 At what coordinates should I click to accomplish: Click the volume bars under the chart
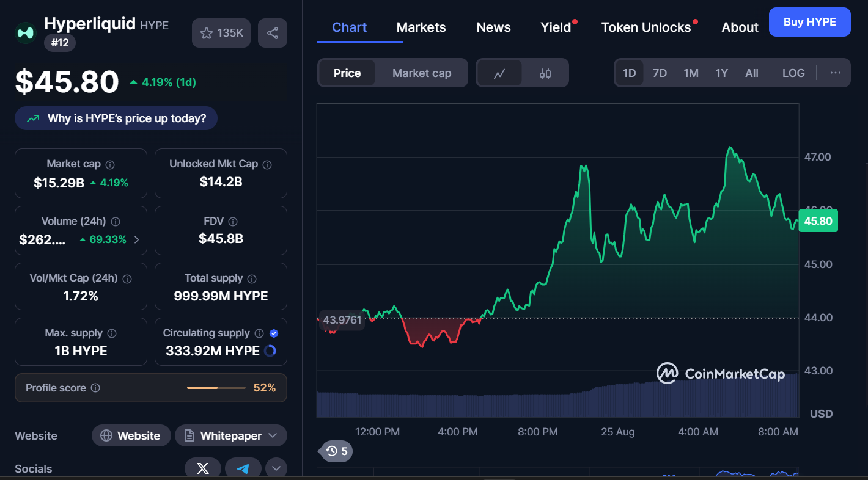pyautogui.click(x=557, y=397)
